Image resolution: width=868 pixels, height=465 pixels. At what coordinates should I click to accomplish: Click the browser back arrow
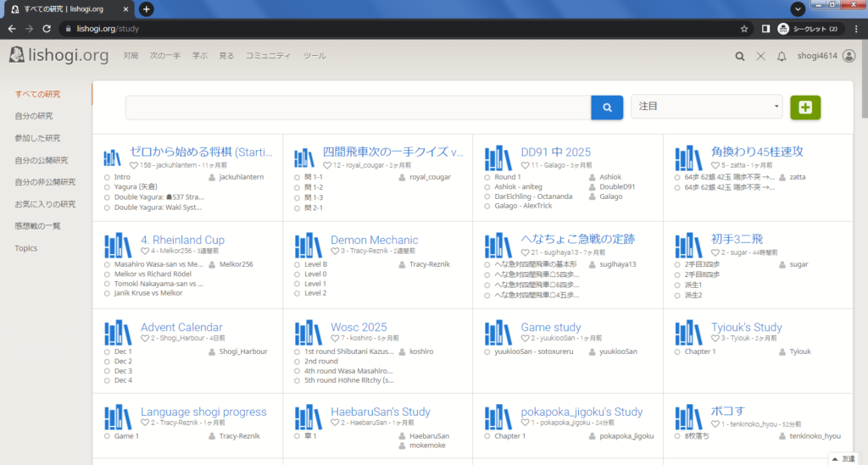pos(12,29)
